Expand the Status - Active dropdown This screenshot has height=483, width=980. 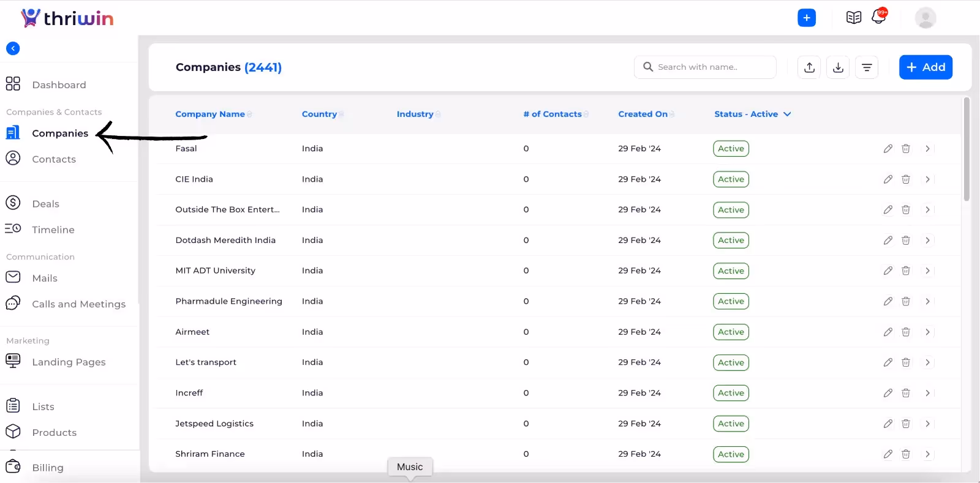[x=753, y=114]
